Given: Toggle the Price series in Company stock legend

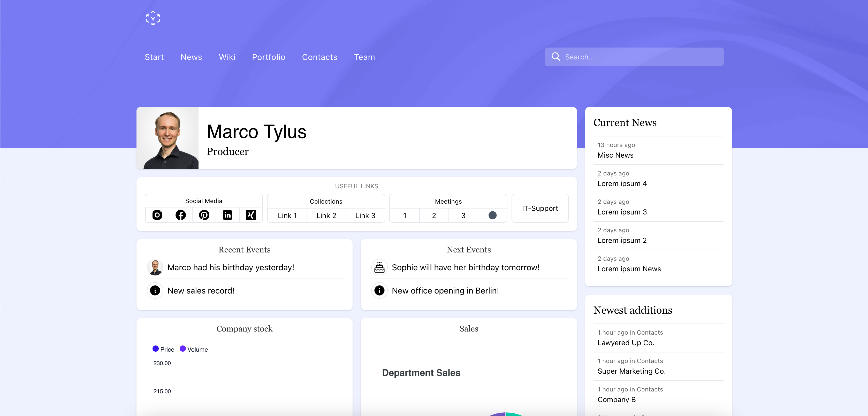Looking at the screenshot, I should point(163,349).
